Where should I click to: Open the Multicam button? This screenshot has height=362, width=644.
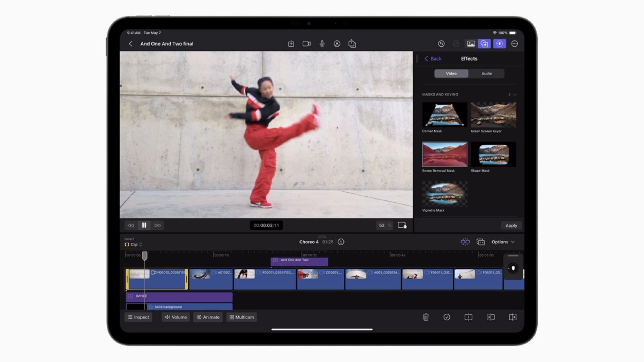pos(242,317)
